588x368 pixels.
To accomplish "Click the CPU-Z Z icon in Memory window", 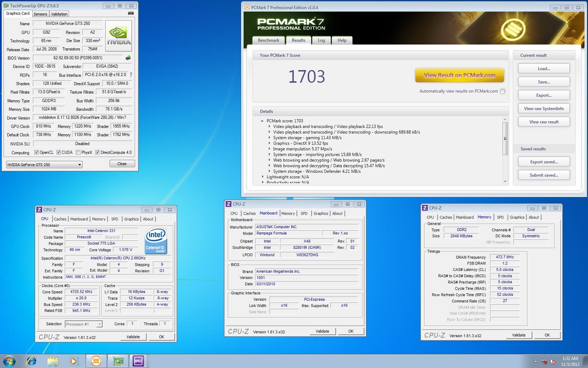I will pos(425,208).
